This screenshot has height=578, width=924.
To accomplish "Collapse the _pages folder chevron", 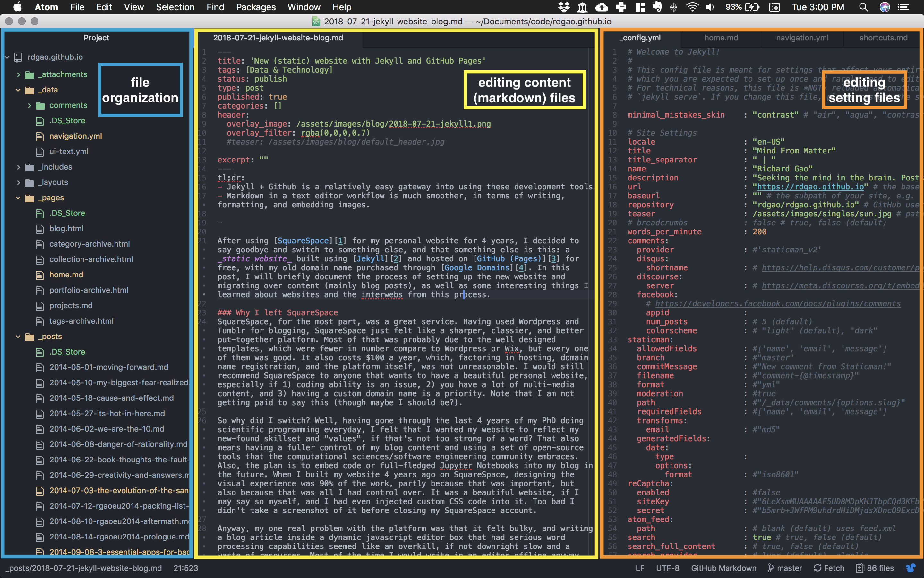I will pyautogui.click(x=18, y=198).
